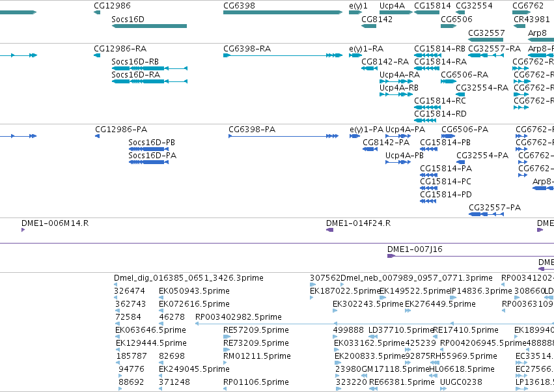Select transcript e(y)1-RA
Image resolution: width=554 pixels, height=392 pixels.
click(355, 55)
